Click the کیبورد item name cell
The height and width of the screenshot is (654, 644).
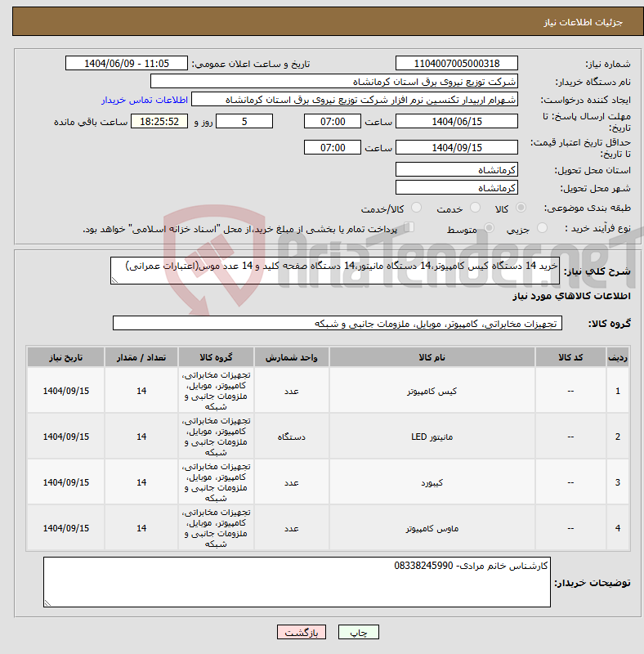[432, 482]
